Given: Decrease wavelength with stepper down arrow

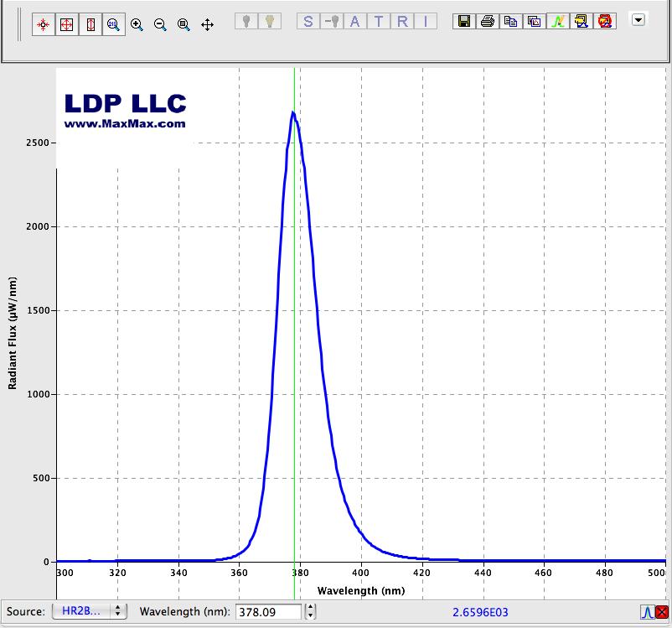Looking at the screenshot, I should pyautogui.click(x=311, y=615).
